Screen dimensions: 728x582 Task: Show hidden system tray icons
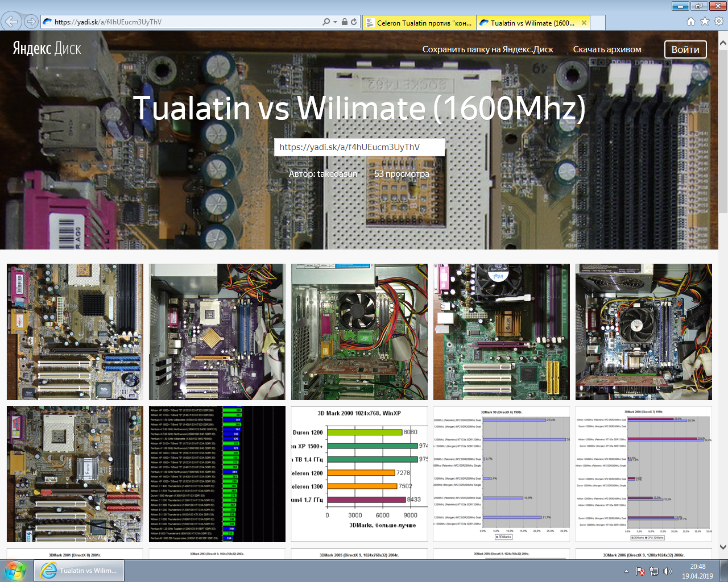coord(626,571)
